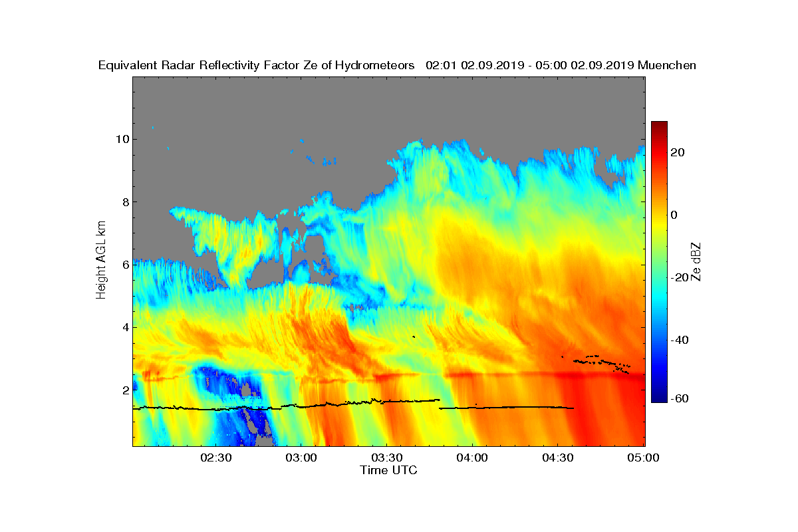Click the 'Height AGL km' axis label
The width and height of the screenshot is (798, 532).
[x=101, y=261]
